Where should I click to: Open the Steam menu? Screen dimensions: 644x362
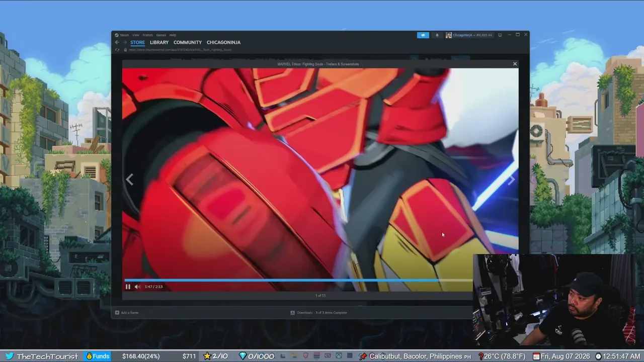coord(124,35)
